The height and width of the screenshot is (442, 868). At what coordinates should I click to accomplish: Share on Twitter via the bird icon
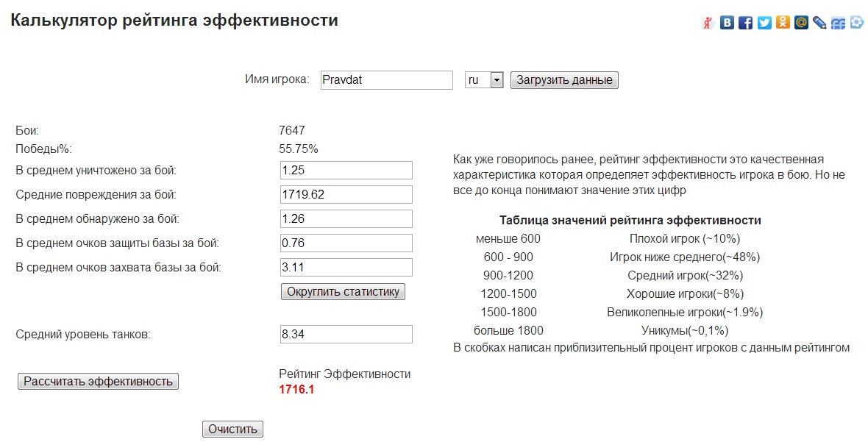(764, 23)
